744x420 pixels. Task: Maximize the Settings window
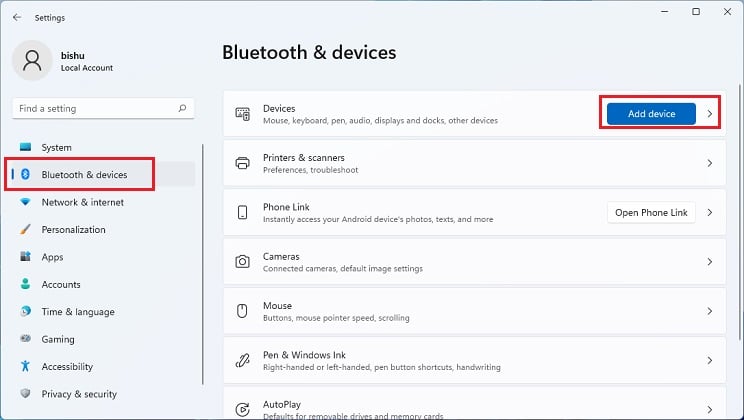pos(696,11)
